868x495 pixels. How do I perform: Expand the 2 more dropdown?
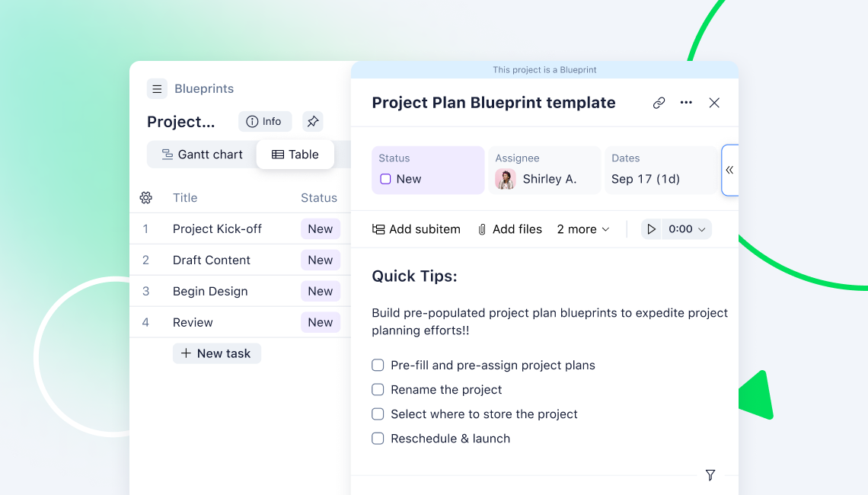point(583,228)
